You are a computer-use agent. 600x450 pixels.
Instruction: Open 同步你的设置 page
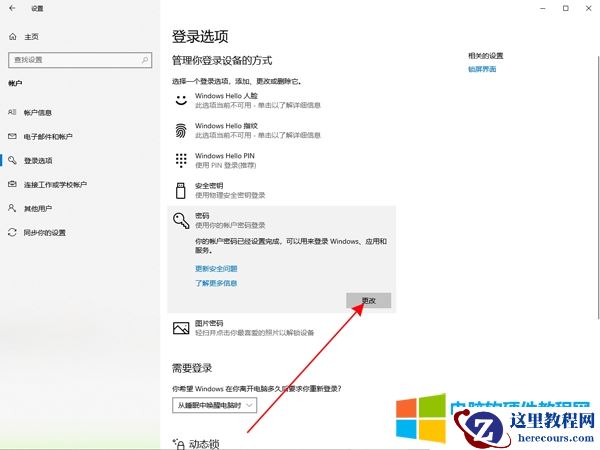click(x=44, y=233)
